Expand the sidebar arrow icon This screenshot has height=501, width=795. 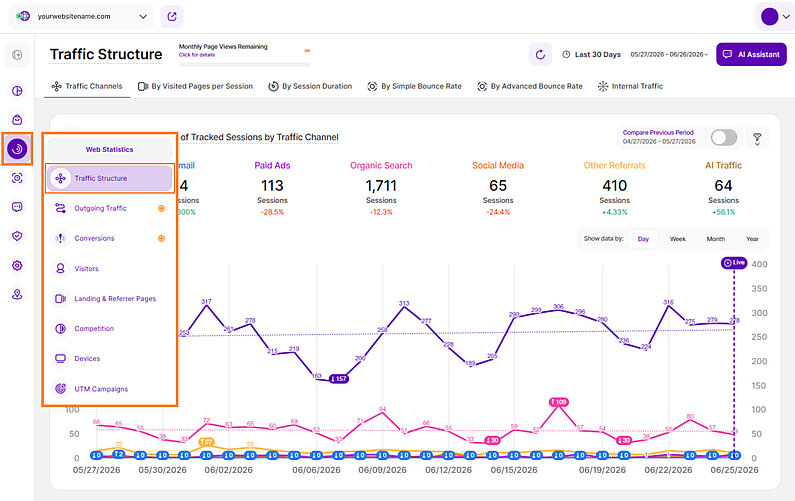pyautogui.click(x=17, y=55)
